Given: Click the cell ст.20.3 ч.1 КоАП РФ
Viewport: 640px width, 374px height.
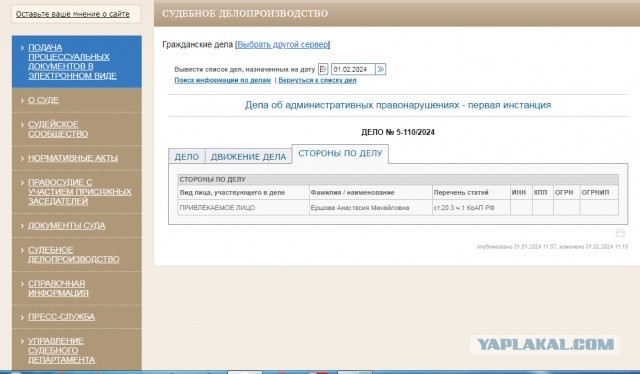Looking at the screenshot, I should click(x=471, y=208).
